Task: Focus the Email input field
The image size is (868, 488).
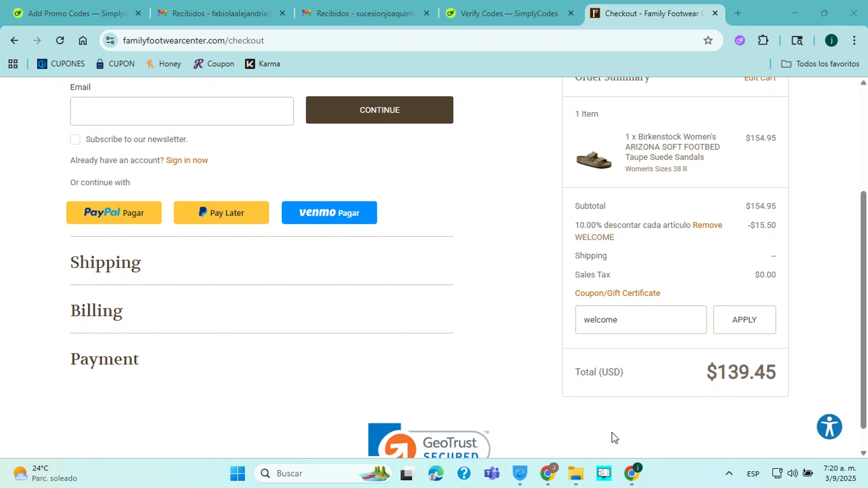Action: (182, 111)
